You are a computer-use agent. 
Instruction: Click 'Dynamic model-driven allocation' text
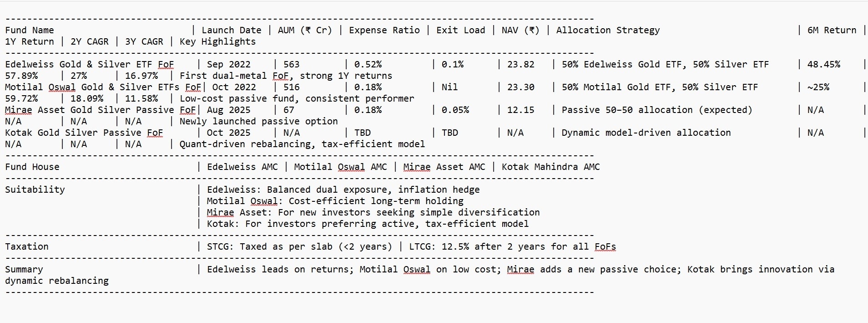point(646,133)
